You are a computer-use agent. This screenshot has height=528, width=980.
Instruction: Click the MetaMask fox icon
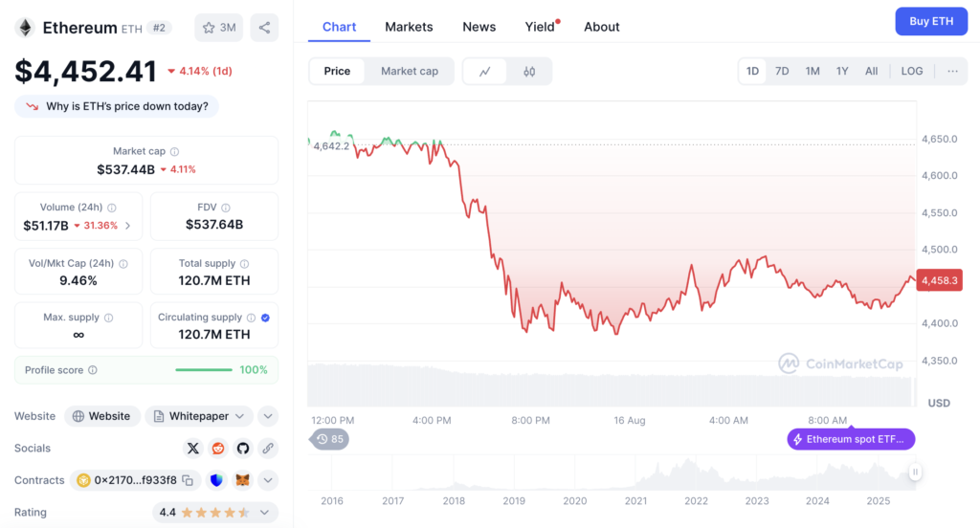tap(243, 480)
